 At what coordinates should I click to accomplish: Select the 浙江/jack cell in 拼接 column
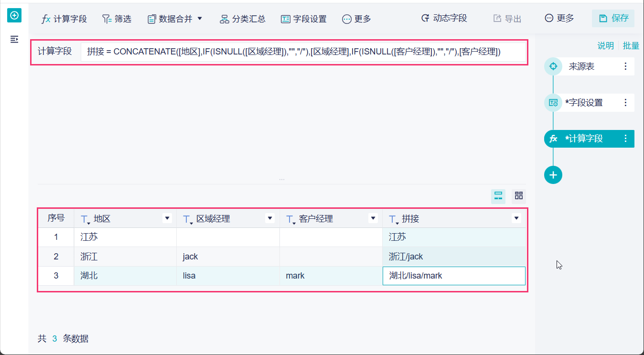click(454, 257)
